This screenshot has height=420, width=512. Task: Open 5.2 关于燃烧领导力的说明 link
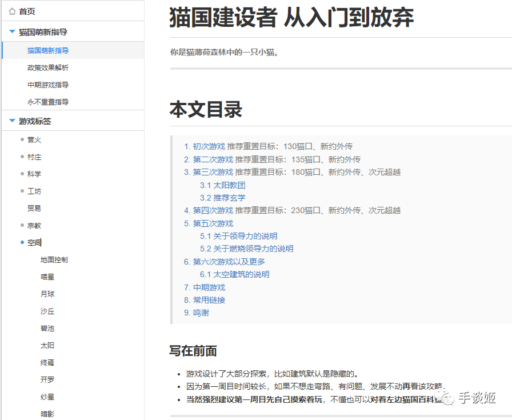click(247, 249)
